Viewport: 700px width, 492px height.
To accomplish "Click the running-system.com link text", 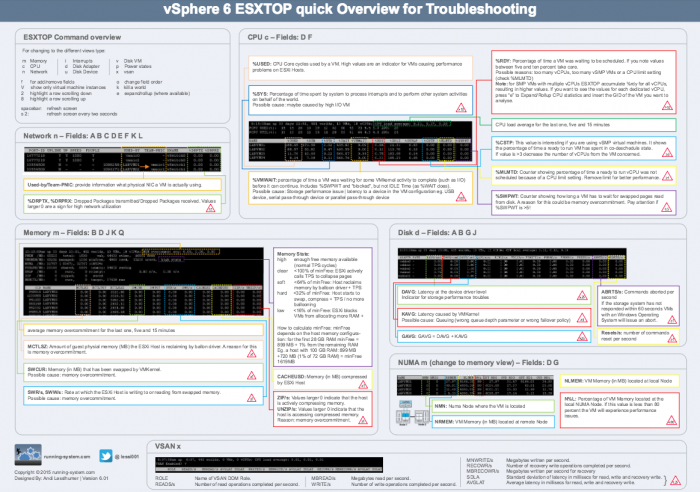I will 67,457.
